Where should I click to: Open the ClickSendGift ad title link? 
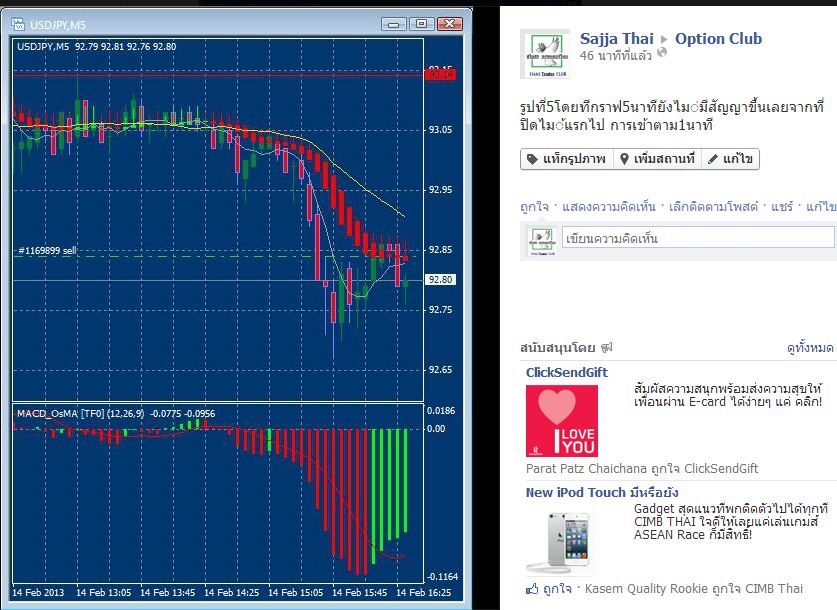(567, 373)
